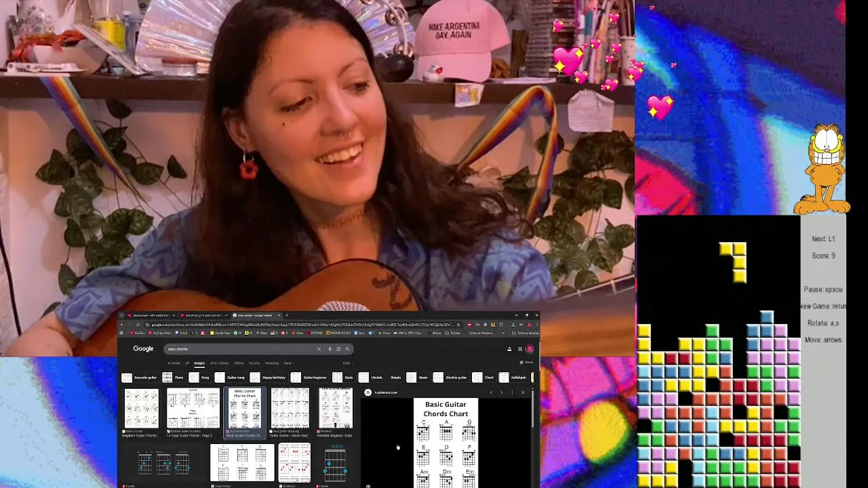
Task: Switch to Shopping results tab
Action: 272,363
